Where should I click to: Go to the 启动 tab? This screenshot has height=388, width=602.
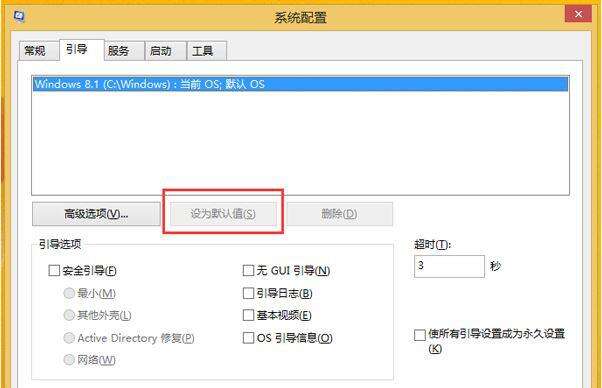(x=165, y=51)
